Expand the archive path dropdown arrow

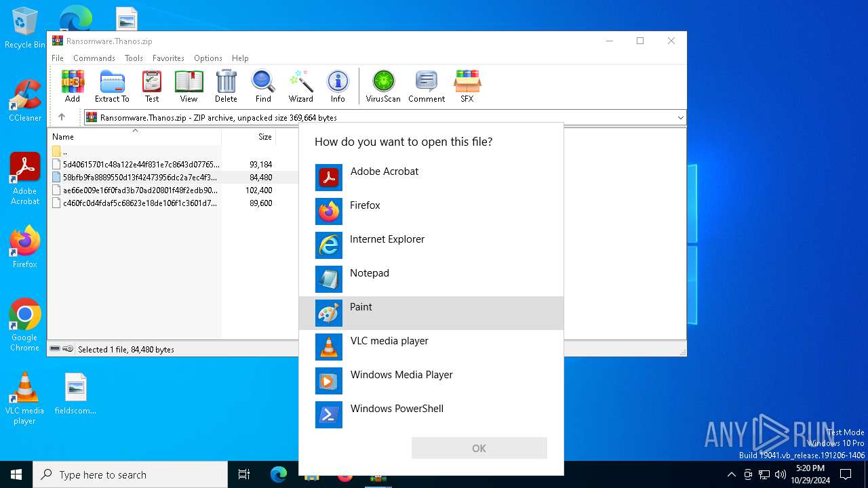tap(680, 118)
